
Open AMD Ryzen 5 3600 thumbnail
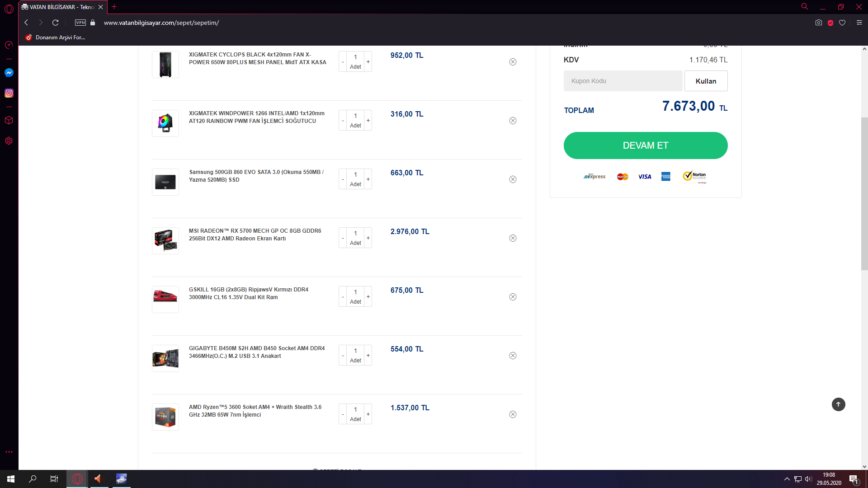click(165, 417)
